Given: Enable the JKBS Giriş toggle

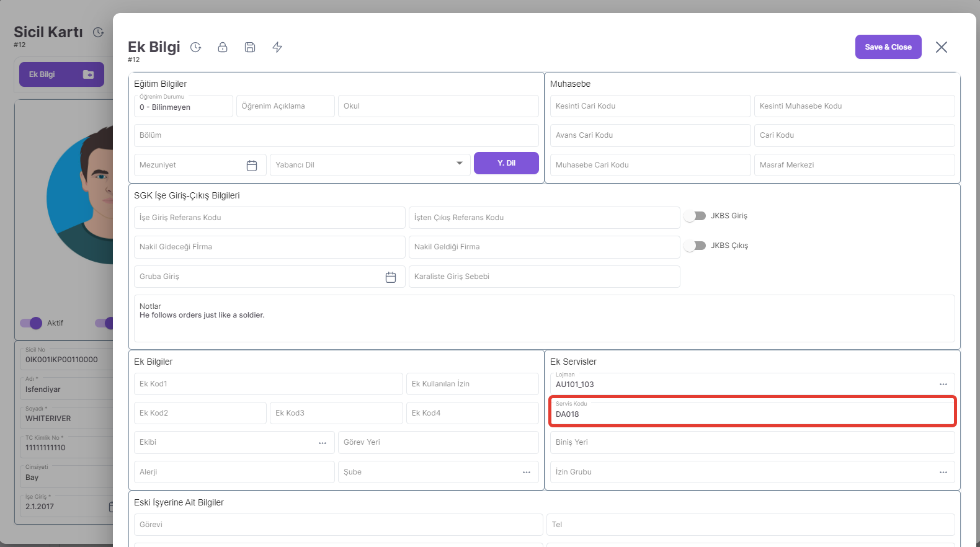Looking at the screenshot, I should 695,216.
